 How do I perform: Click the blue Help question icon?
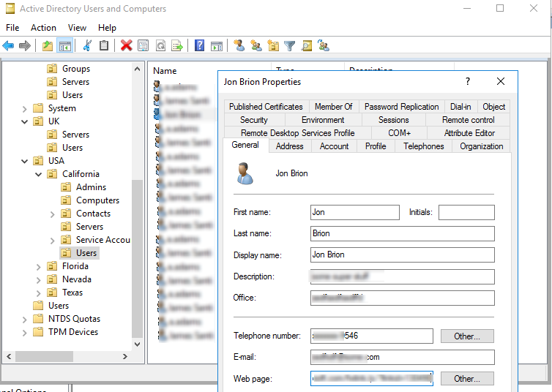[x=199, y=45]
